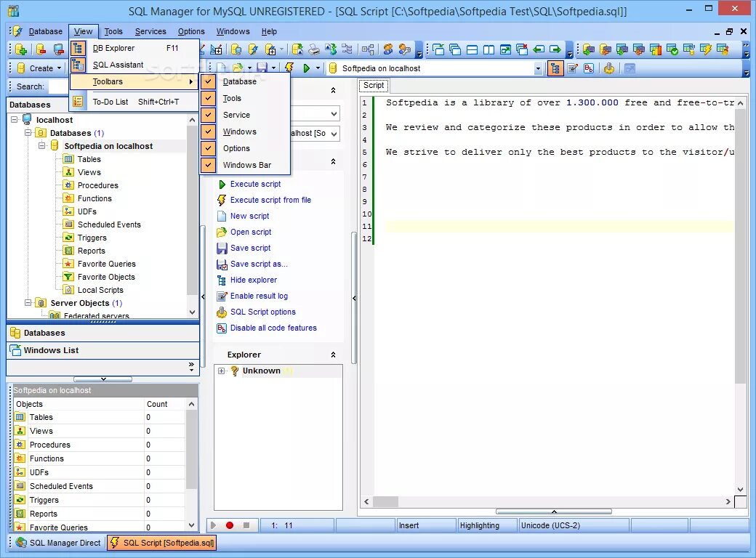The height and width of the screenshot is (558, 756).
Task: Click the Disable all code features link
Action: pyautogui.click(x=273, y=328)
